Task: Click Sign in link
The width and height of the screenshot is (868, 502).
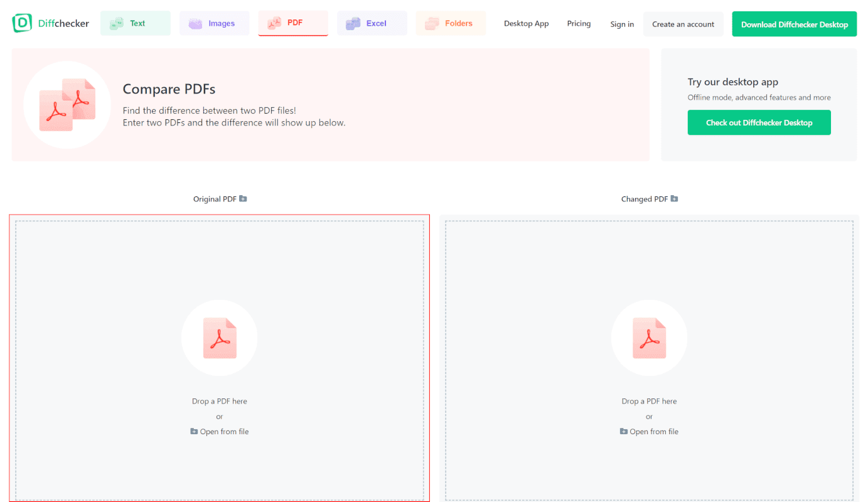Action: click(622, 24)
